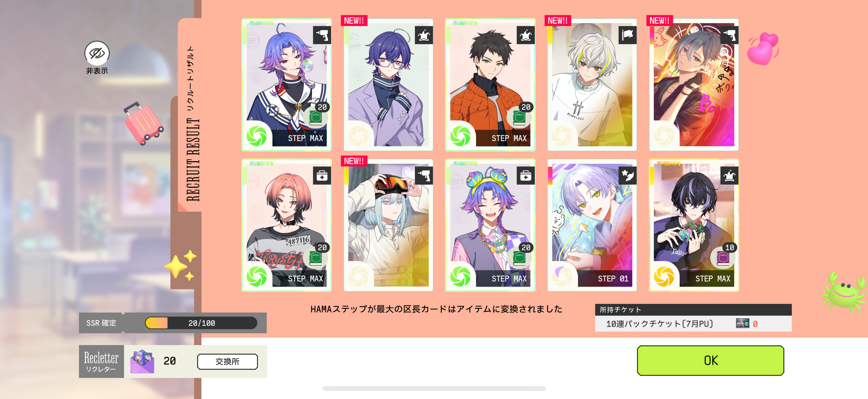Click the 所持チケット header panel
Screen dimensions: 868x399
point(693,309)
